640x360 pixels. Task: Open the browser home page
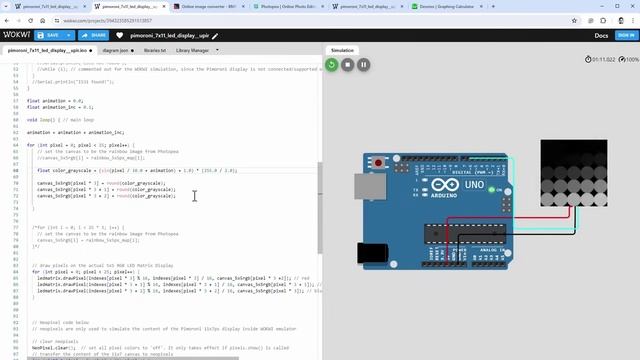click(42, 20)
